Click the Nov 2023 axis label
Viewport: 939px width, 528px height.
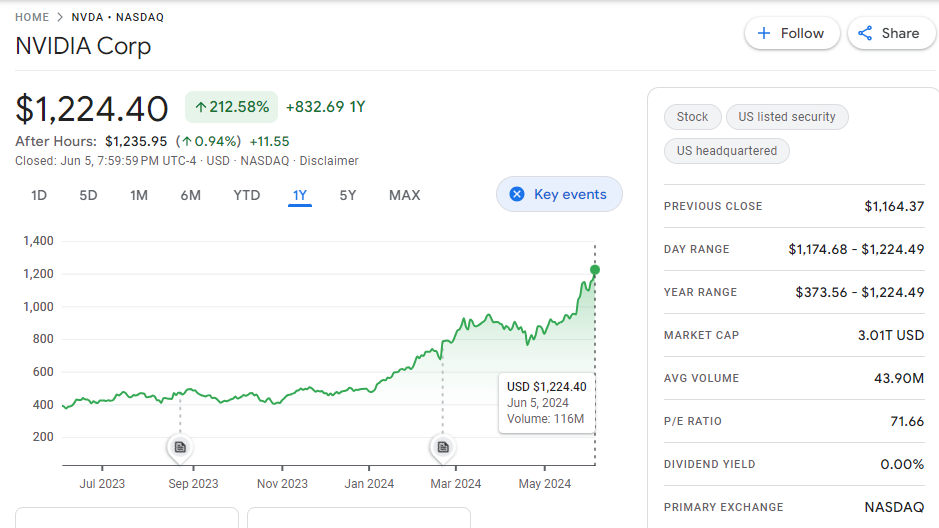pos(282,484)
